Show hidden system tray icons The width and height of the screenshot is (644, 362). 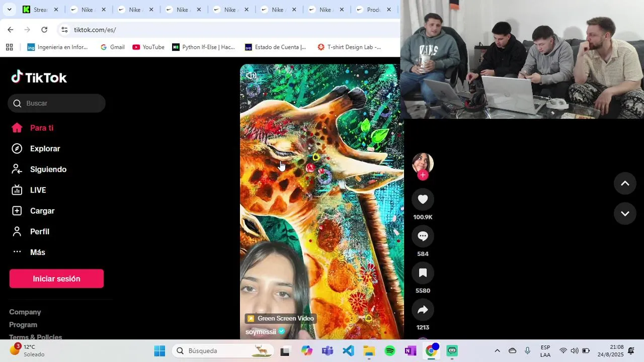497,351
